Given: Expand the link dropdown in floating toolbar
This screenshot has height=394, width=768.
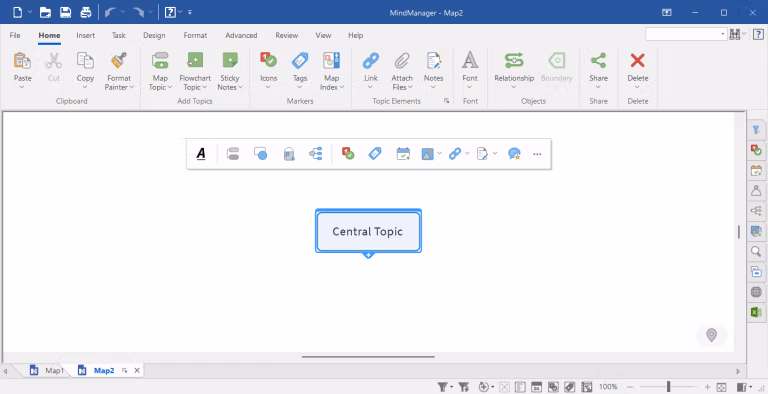Looking at the screenshot, I should (x=467, y=153).
